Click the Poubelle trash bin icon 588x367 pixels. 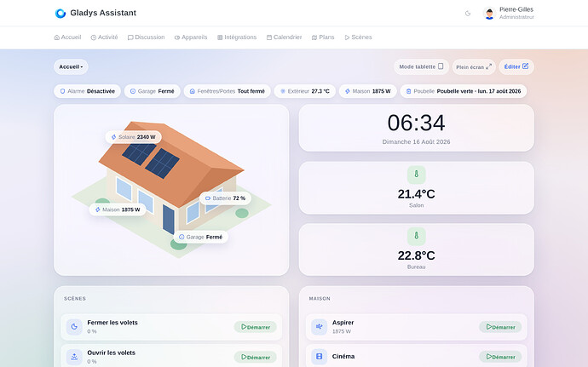[409, 91]
